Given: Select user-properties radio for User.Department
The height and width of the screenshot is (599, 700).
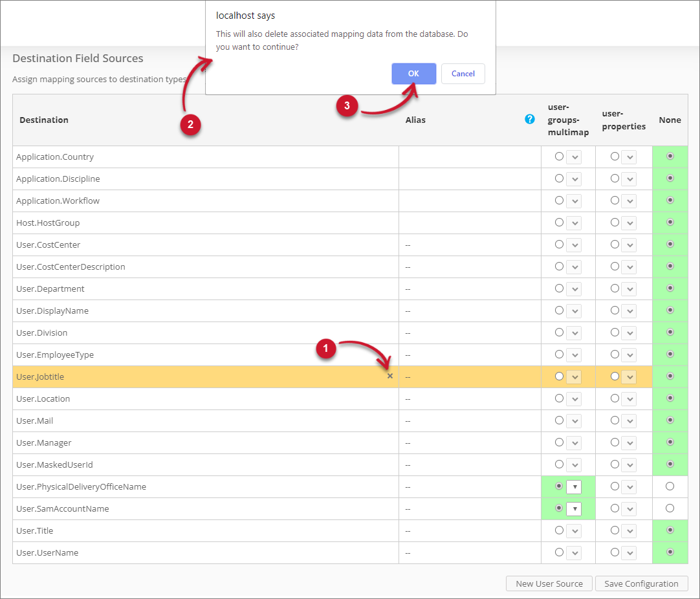Looking at the screenshot, I should pyautogui.click(x=614, y=289).
